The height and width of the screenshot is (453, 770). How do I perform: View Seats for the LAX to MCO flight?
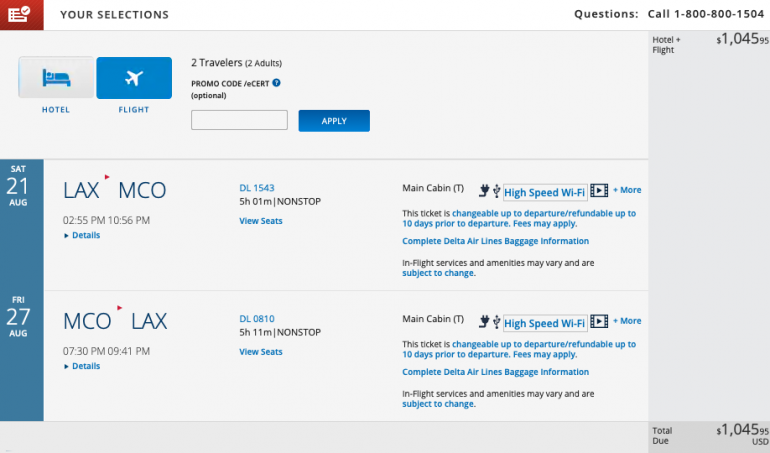pos(261,221)
